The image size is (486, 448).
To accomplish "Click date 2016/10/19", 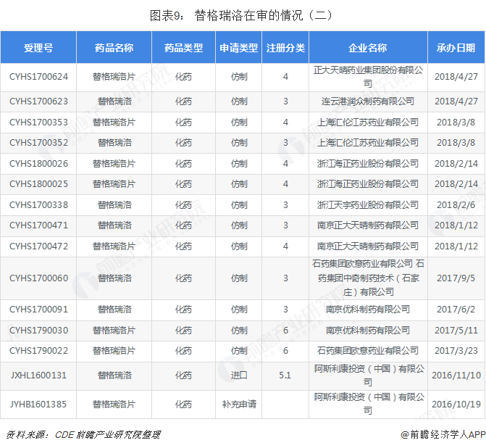I will coord(456,405).
